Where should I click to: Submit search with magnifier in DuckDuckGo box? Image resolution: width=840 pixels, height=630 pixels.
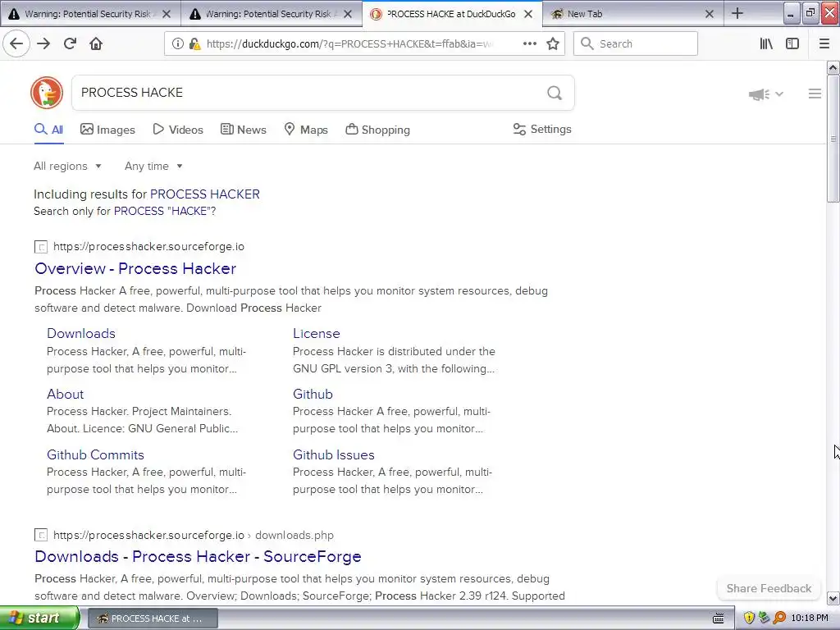pyautogui.click(x=555, y=93)
